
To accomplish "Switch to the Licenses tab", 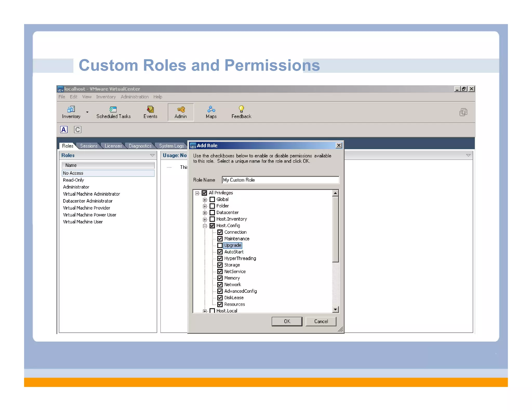I will coord(113,146).
